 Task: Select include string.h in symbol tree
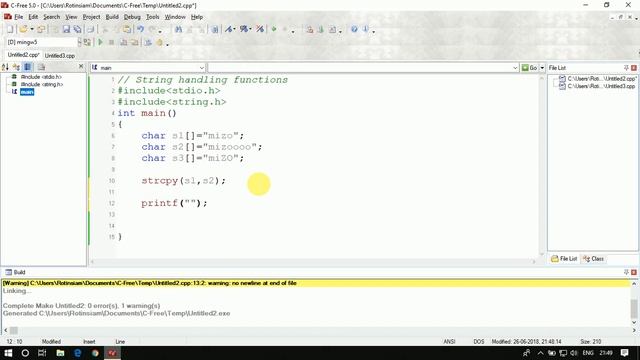(42, 84)
